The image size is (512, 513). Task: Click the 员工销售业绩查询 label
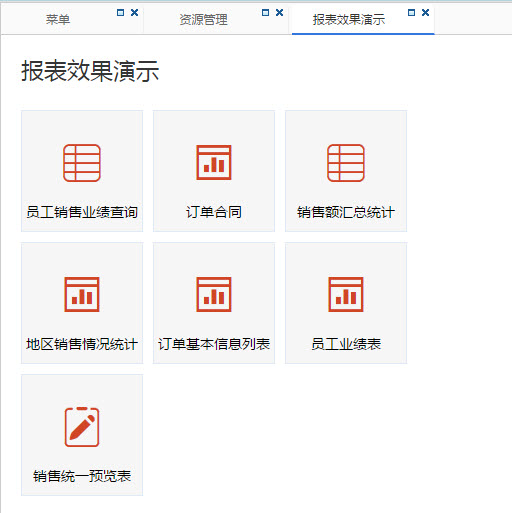[82, 212]
